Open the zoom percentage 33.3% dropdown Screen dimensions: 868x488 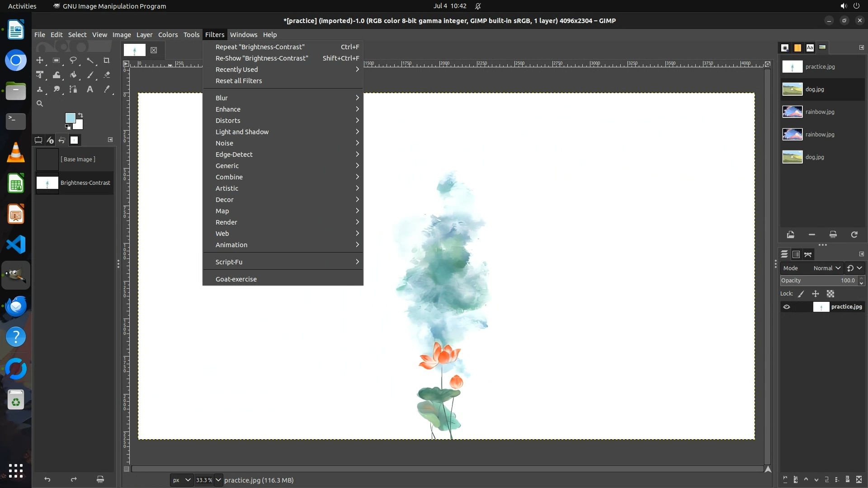218,480
